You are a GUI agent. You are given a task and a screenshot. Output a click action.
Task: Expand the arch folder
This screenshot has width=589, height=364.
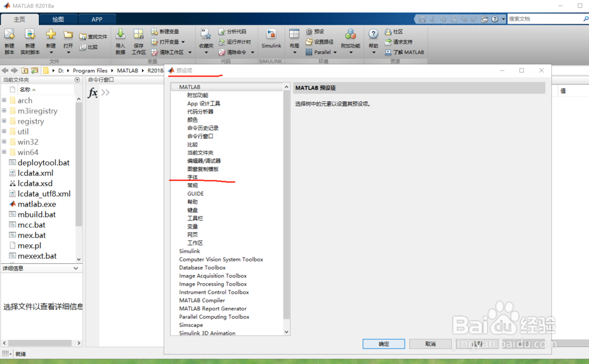[x=4, y=100]
